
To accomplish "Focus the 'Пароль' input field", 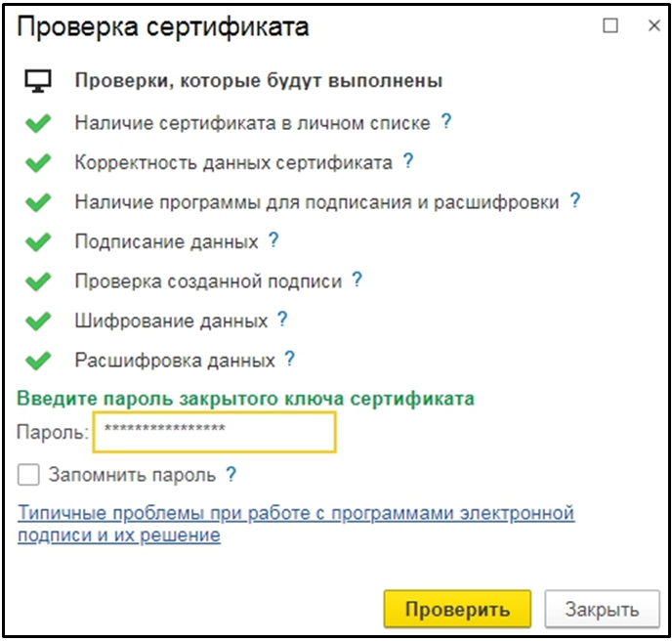I will [214, 432].
